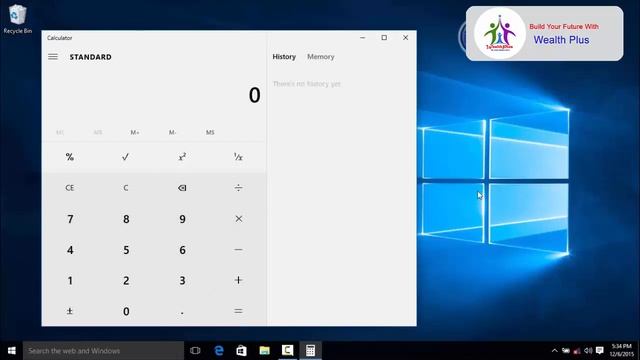Open File Explorer from the taskbar
This screenshot has height=360, width=640.
[x=264, y=351]
